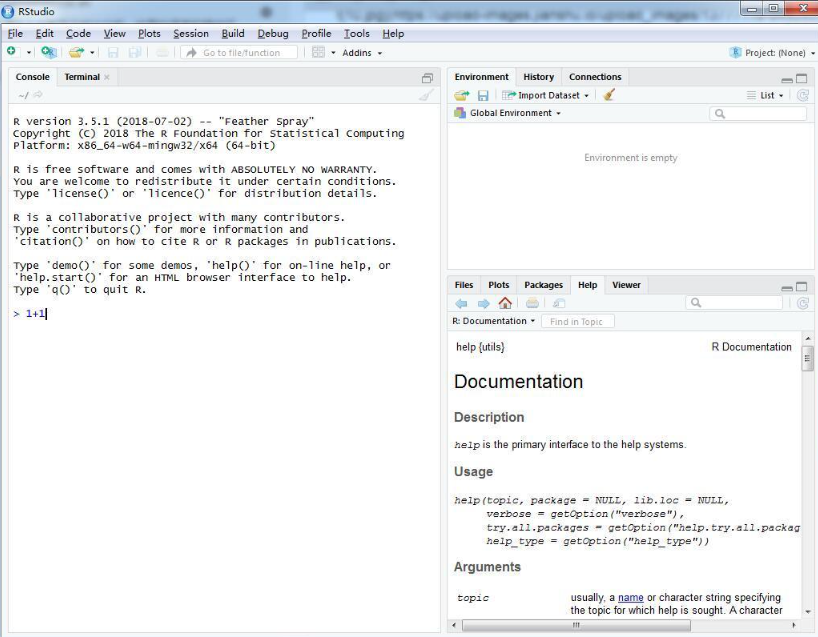The width and height of the screenshot is (818, 637).
Task: Click the Help forward arrow icon
Action: coord(484,303)
